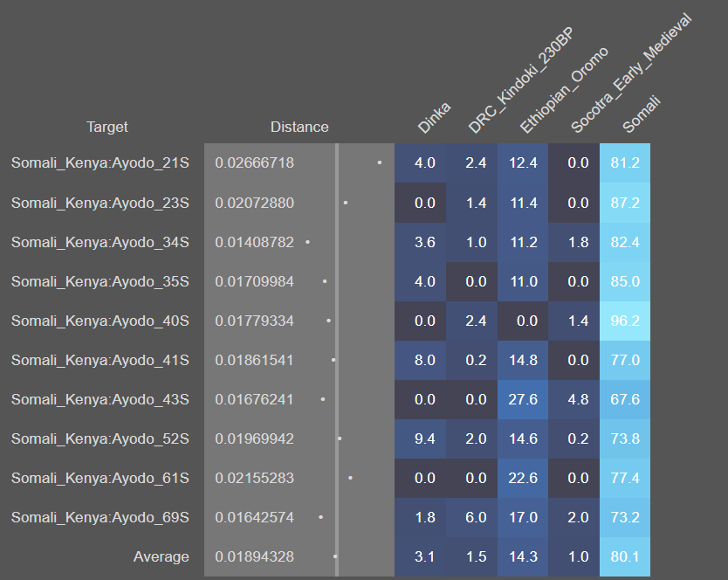Screen dimensions: 728x580
Task: Click Somali cell 77.4 for Ayodo_61S
Action: click(625, 478)
